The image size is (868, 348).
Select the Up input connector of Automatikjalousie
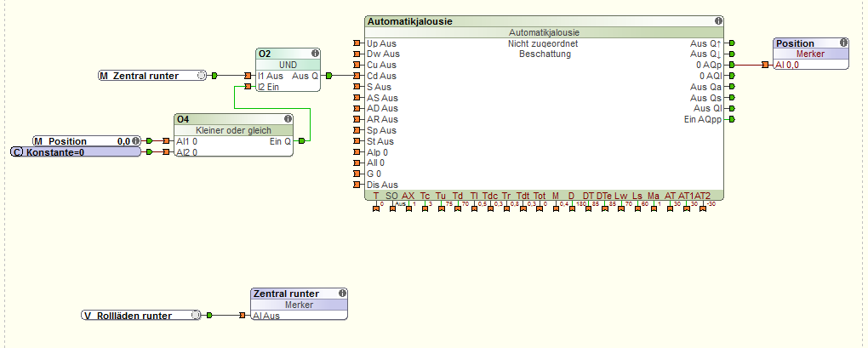pyautogui.click(x=357, y=43)
